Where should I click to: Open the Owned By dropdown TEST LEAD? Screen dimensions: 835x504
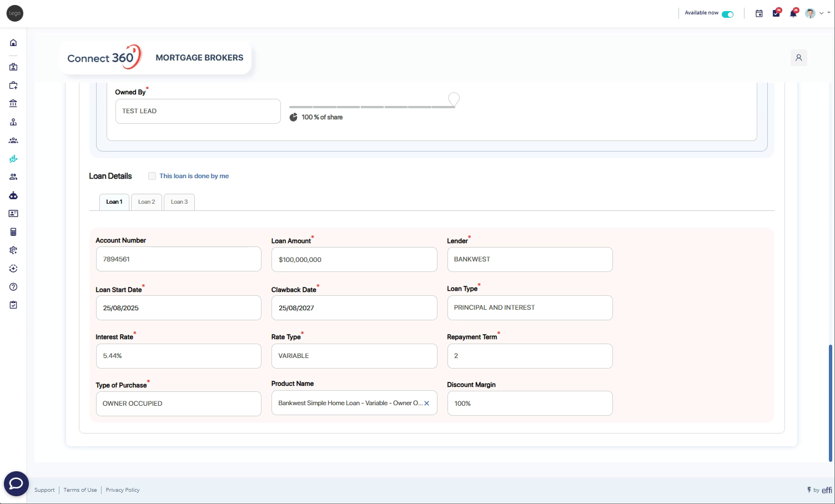click(198, 111)
